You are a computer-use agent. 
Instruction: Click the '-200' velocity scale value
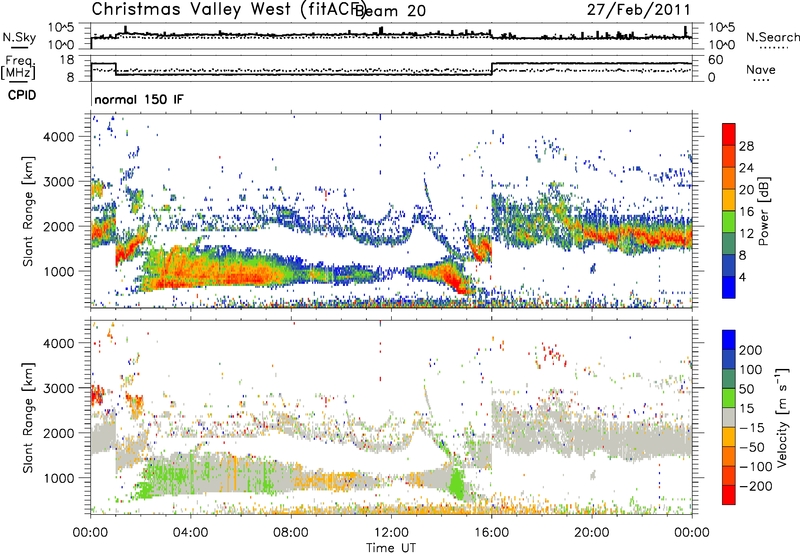coord(756,486)
